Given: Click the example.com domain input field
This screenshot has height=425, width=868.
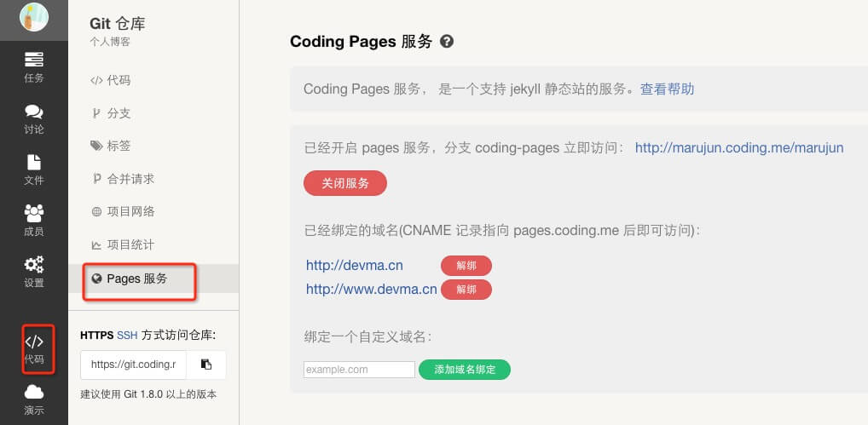Looking at the screenshot, I should 359,370.
